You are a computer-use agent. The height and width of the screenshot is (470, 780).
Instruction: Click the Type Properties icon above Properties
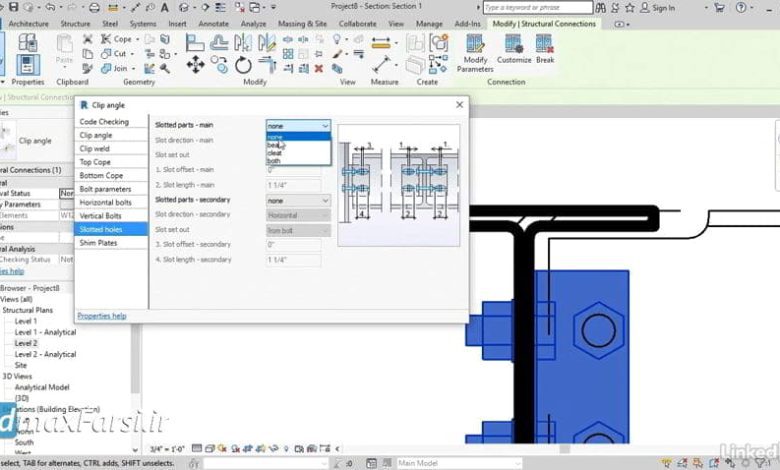point(28,43)
